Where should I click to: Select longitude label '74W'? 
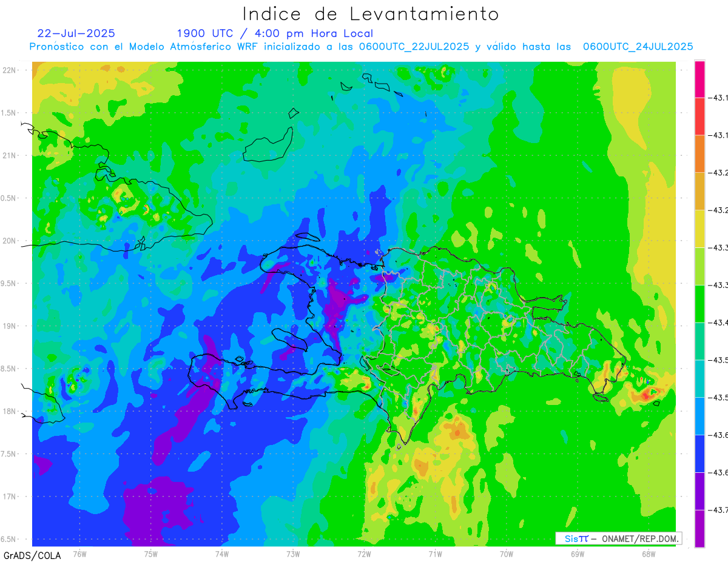[x=221, y=554]
